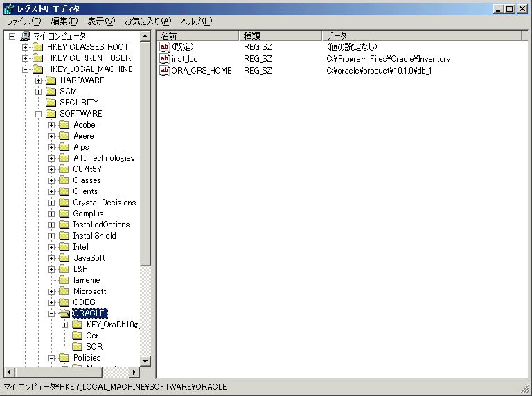
Task: Click the KEY_OraDb10g folder icon
Action: 78,325
